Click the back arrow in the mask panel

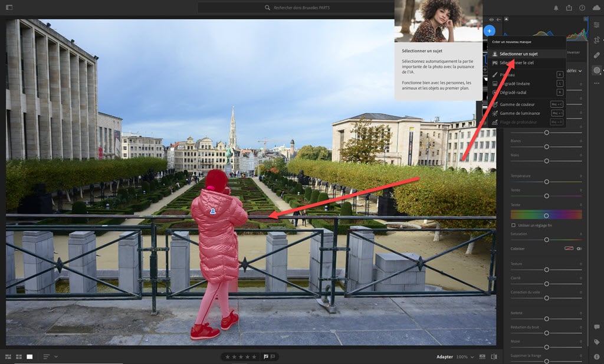[x=499, y=19]
